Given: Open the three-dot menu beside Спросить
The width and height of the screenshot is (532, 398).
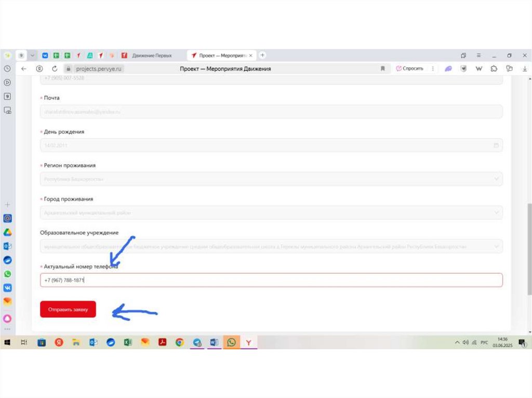Looking at the screenshot, I should click(433, 68).
